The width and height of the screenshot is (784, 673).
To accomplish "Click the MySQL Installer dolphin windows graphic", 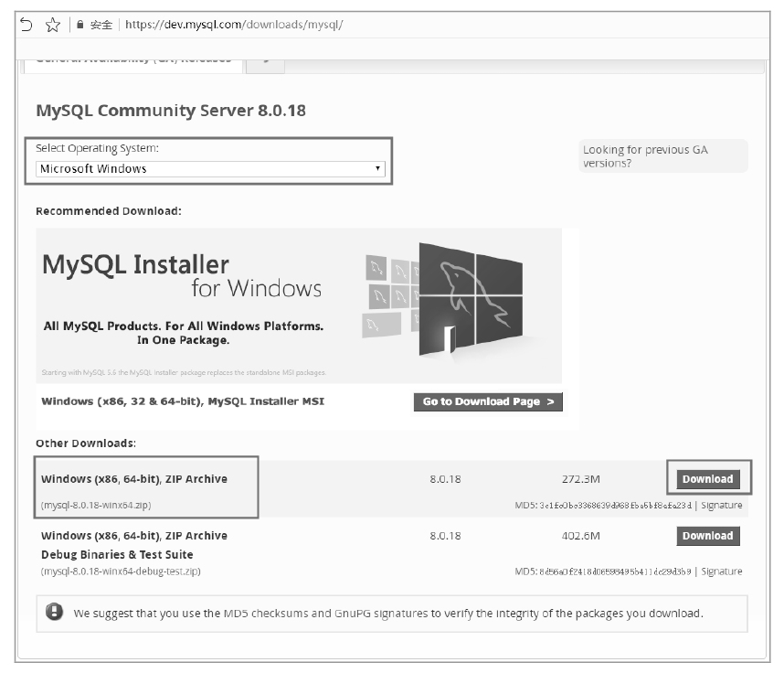I will coord(443,299).
